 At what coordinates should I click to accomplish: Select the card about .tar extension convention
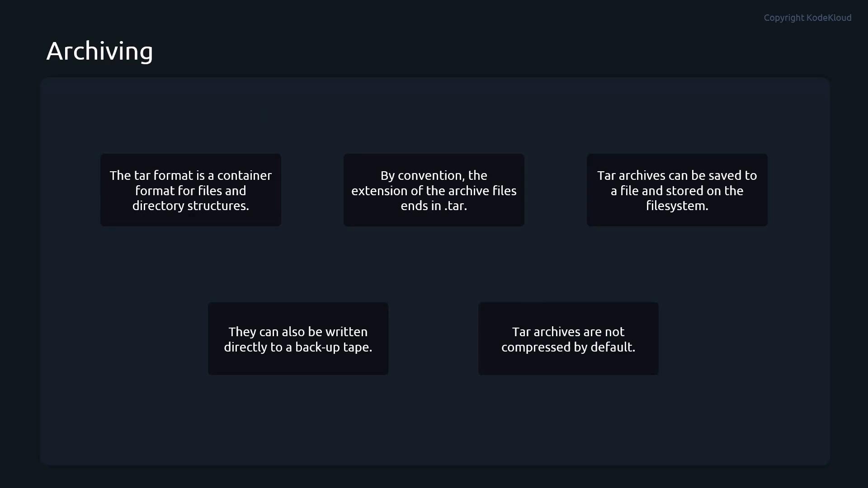coord(434,190)
